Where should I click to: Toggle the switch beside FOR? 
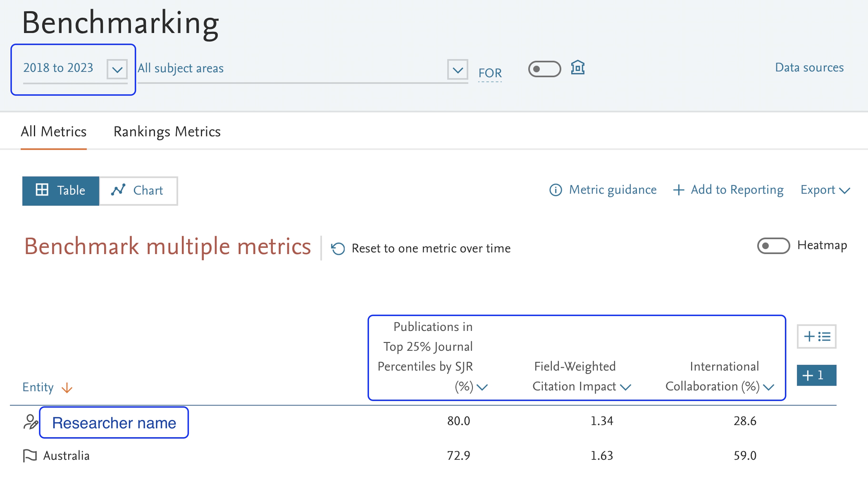coord(544,69)
